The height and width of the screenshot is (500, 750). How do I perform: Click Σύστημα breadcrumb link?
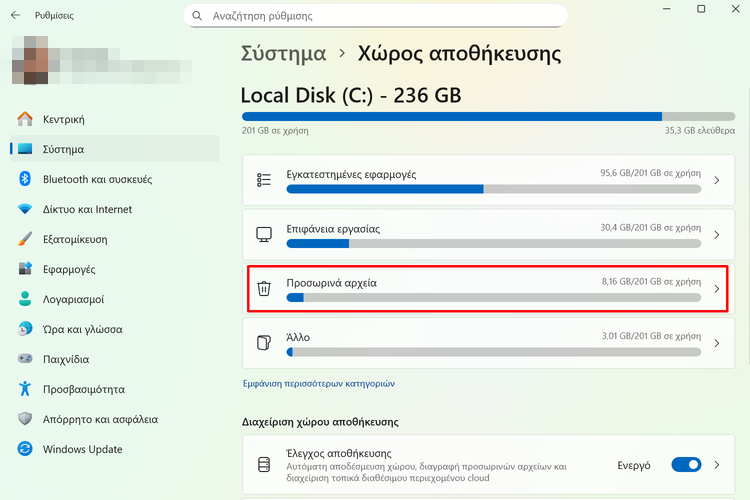pos(283,53)
